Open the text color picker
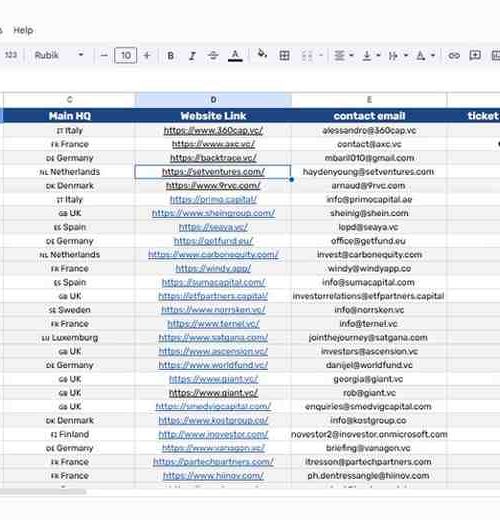Viewport: 500px width, 520px height. click(235, 56)
